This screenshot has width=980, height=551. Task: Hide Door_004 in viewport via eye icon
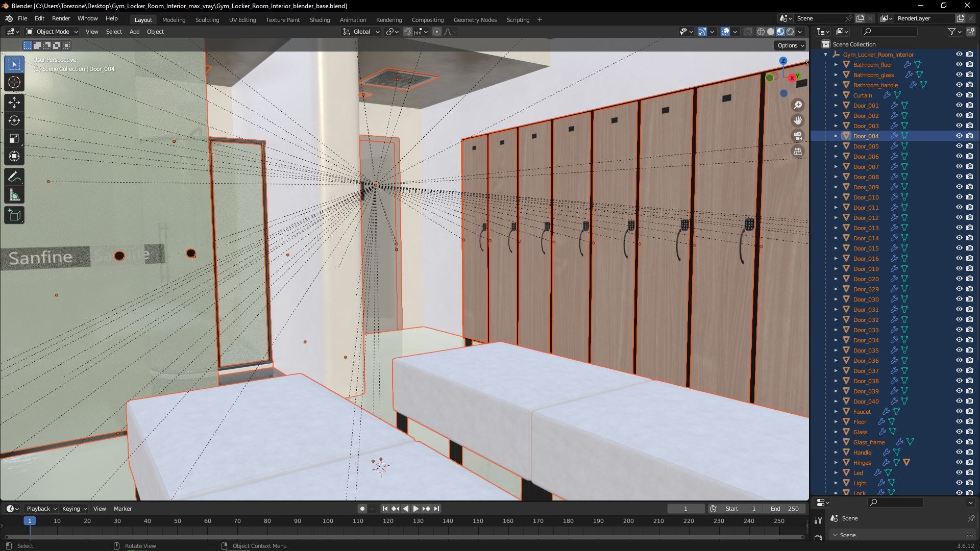(x=959, y=136)
